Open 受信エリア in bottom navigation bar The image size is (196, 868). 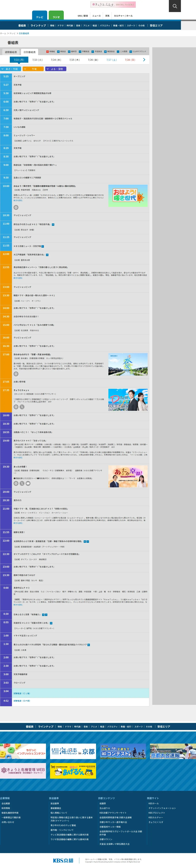164,727
